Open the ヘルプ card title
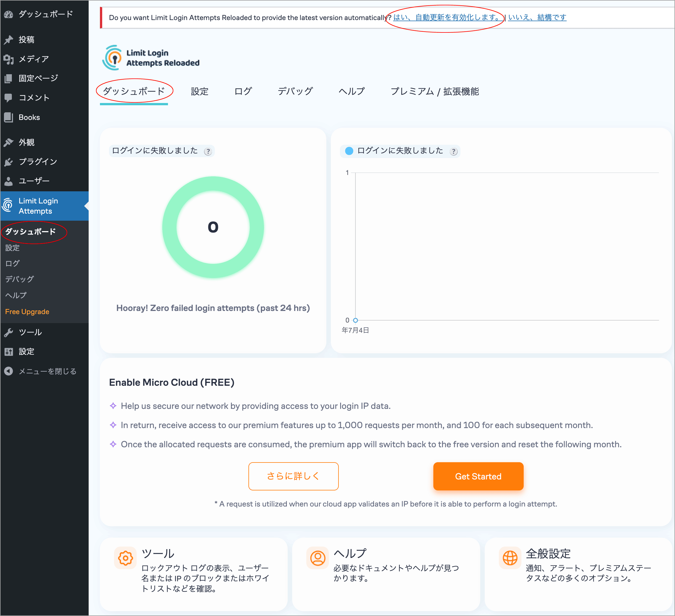 pyautogui.click(x=350, y=554)
